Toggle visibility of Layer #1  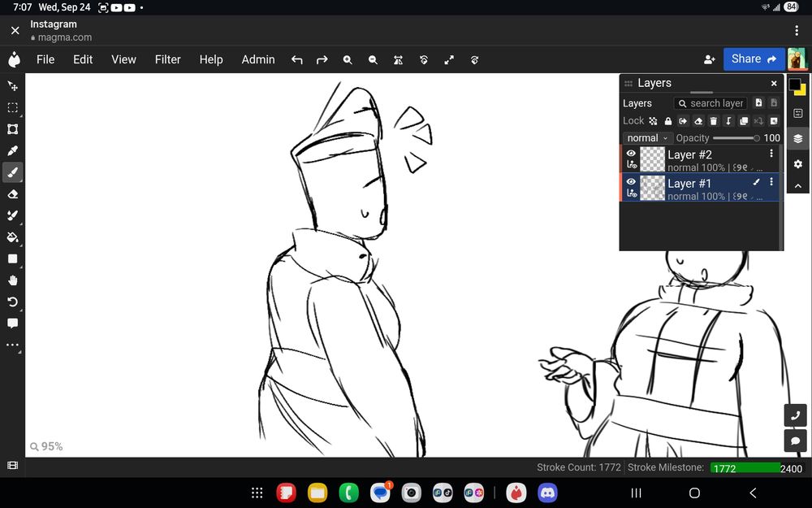(x=631, y=182)
